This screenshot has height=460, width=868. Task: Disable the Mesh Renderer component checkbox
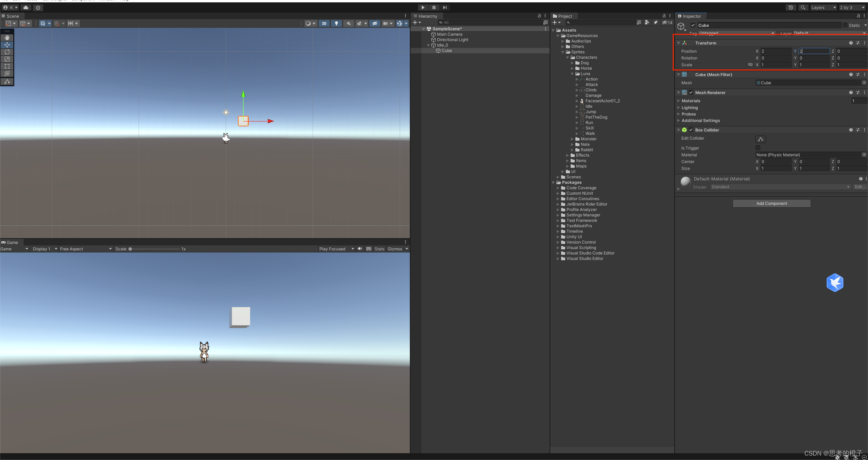click(691, 92)
